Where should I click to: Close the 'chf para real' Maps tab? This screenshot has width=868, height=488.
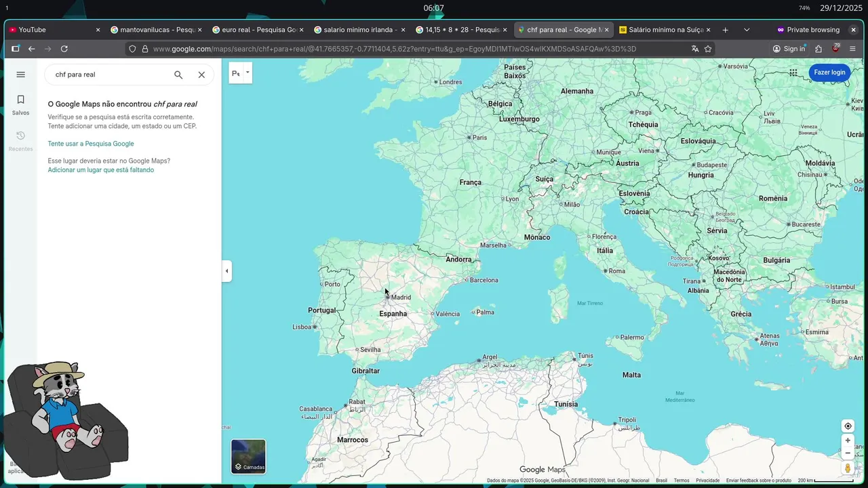coord(606,30)
